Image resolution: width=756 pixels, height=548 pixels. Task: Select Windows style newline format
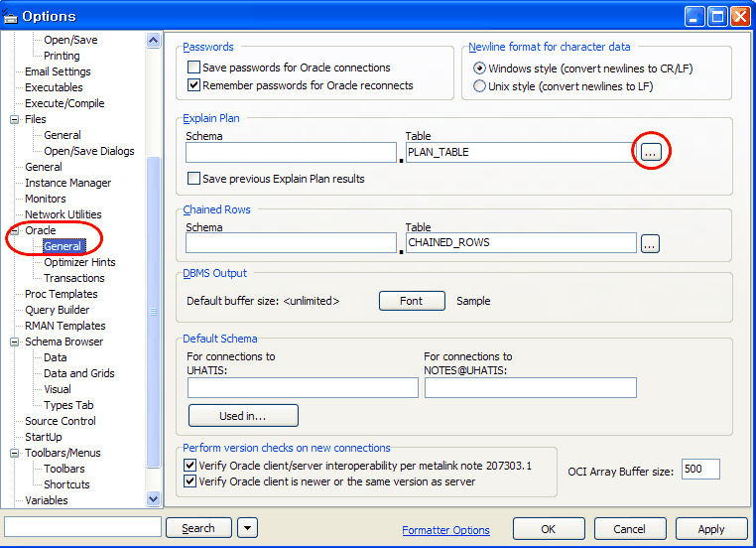[480, 68]
